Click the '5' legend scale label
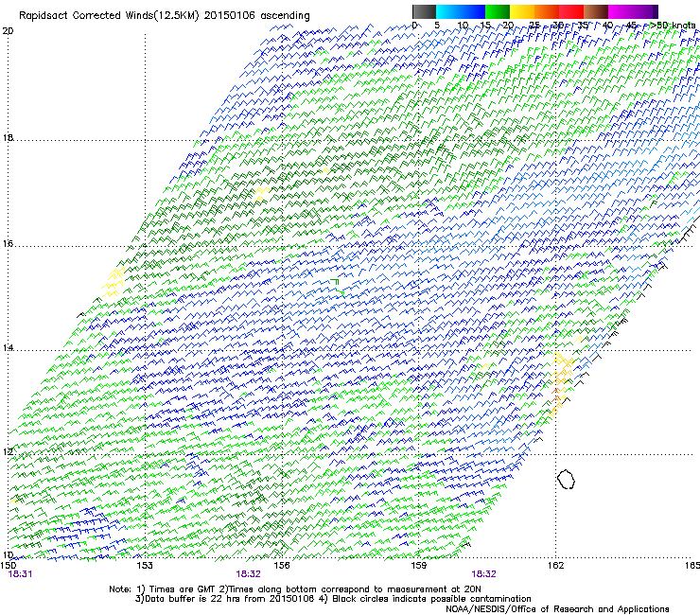 coord(437,26)
